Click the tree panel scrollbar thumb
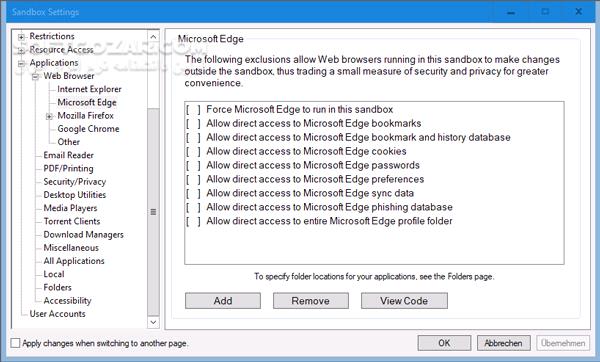Image resolution: width=600 pixels, height=362 pixels. (153, 212)
